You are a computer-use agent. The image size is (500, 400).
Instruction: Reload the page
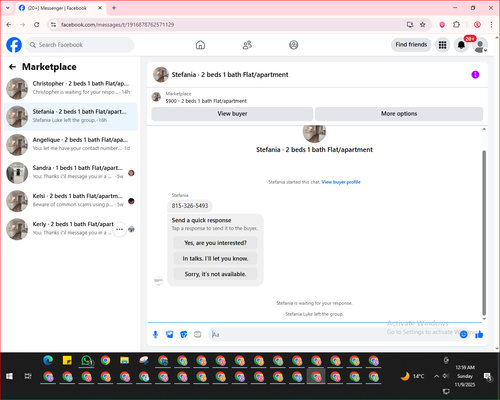point(37,25)
